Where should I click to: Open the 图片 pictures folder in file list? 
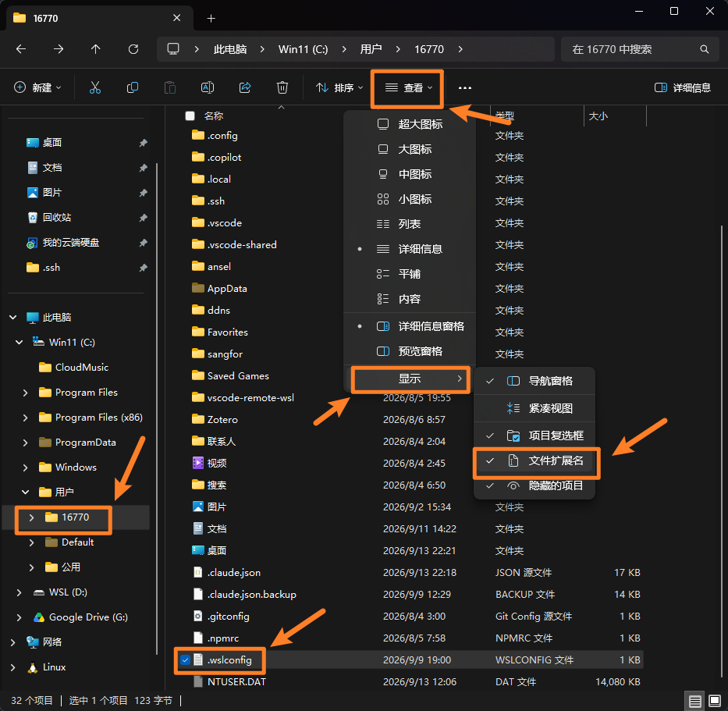point(210,507)
